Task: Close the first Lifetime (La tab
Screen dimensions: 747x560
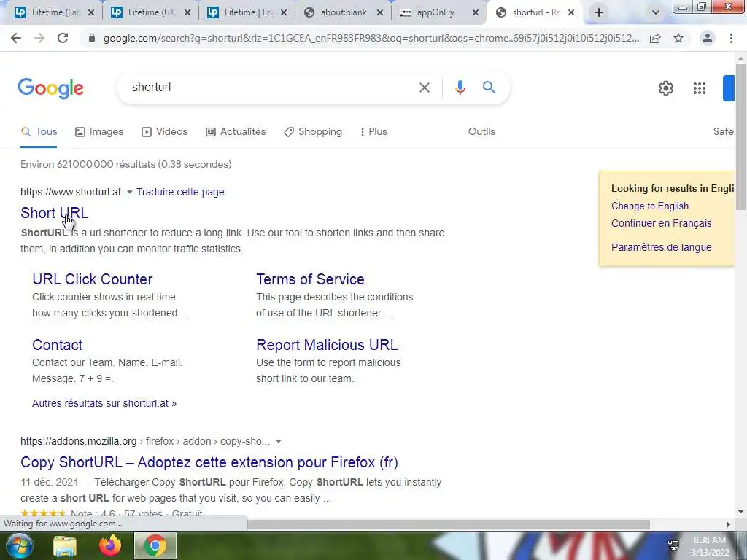Action: pyautogui.click(x=91, y=13)
